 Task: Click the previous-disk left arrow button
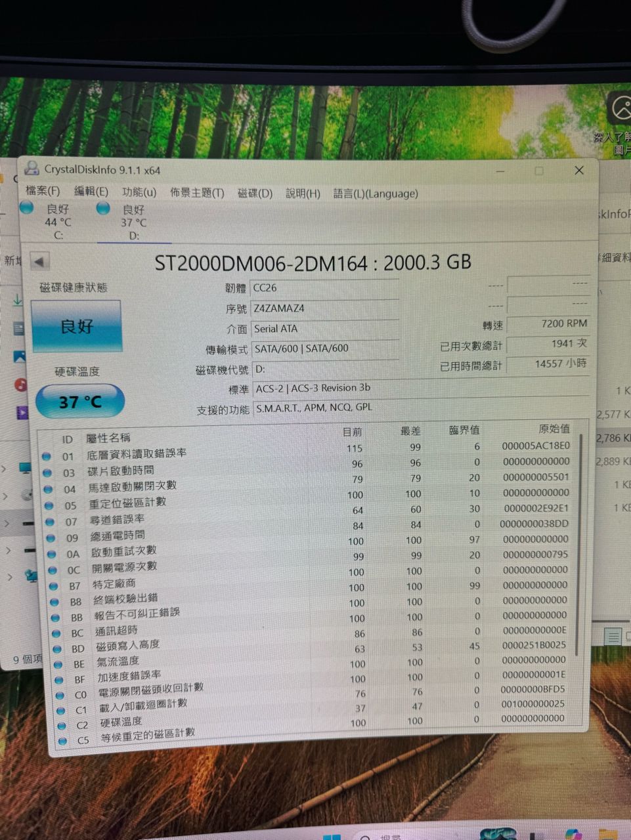(x=39, y=262)
